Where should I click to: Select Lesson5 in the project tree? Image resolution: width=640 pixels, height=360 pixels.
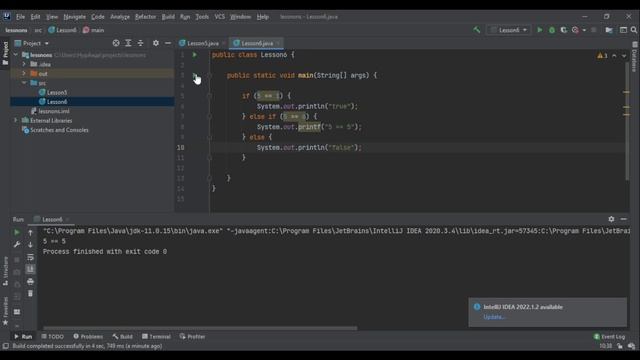tap(57, 92)
